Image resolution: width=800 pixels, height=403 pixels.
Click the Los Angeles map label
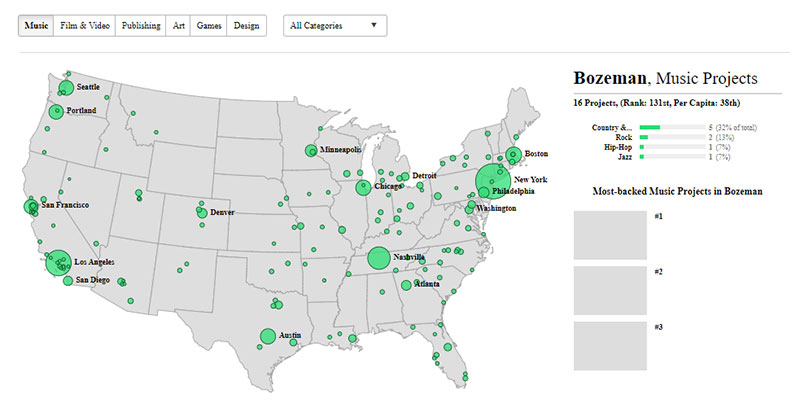pos(94,262)
